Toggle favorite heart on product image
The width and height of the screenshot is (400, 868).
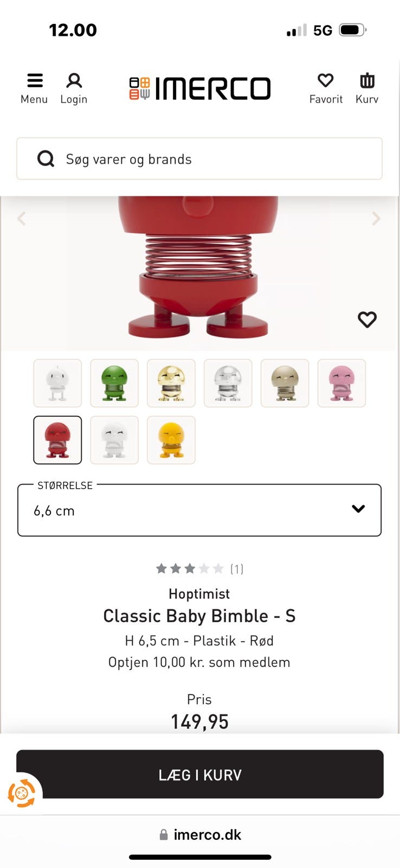click(367, 320)
